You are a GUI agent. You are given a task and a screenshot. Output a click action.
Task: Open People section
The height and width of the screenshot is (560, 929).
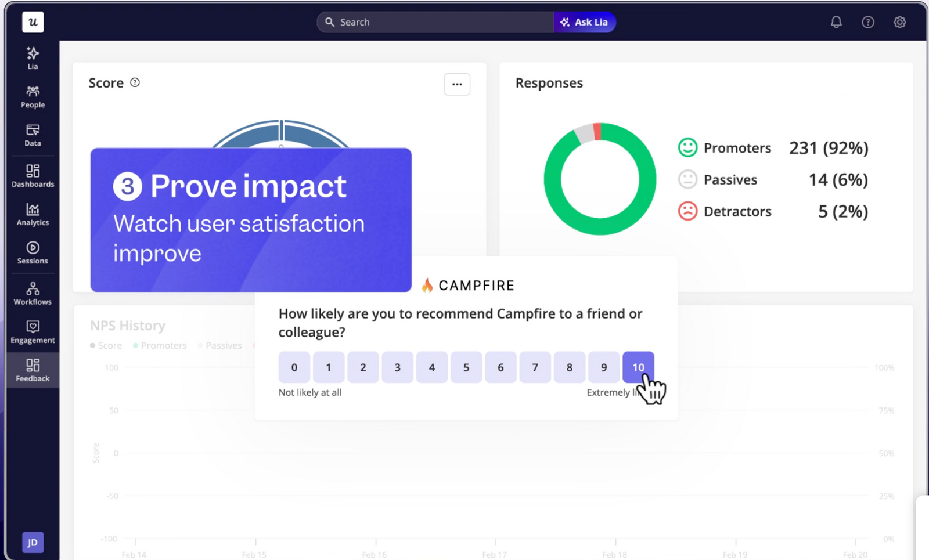point(33,97)
